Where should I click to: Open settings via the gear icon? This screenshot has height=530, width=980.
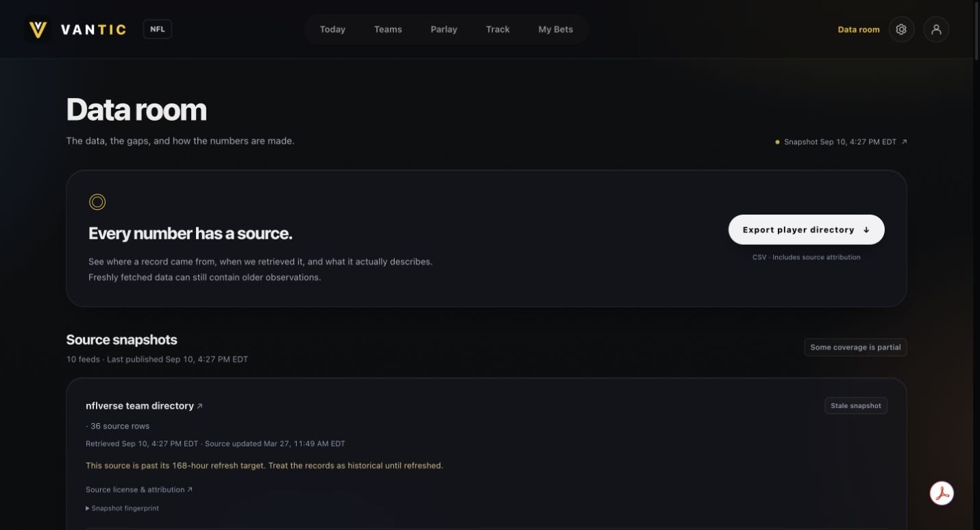tap(901, 29)
